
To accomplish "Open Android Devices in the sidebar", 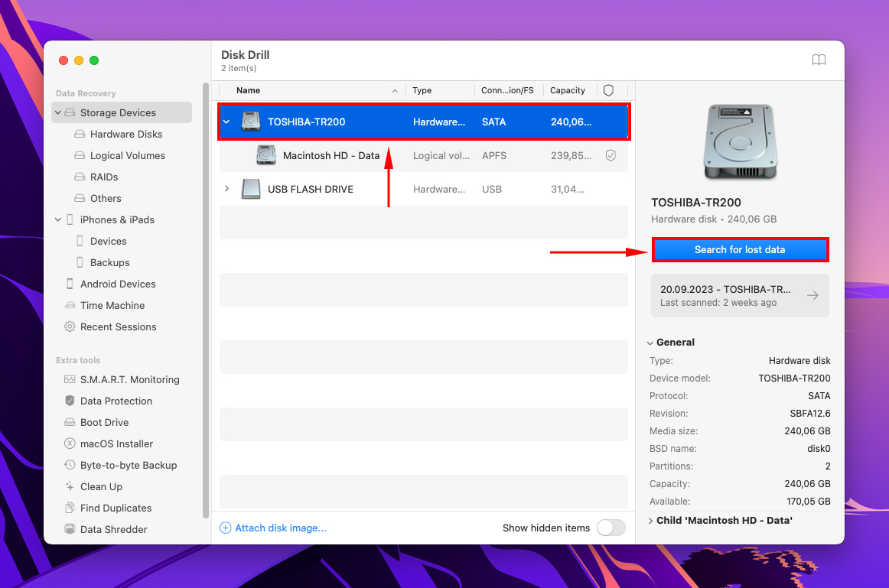I will (x=118, y=284).
